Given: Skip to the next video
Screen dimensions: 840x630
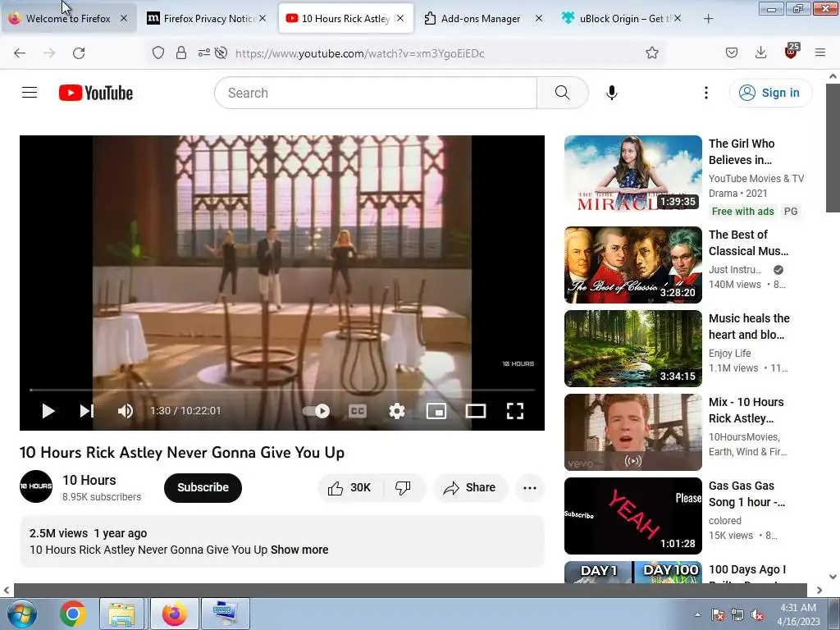Looking at the screenshot, I should 87,411.
